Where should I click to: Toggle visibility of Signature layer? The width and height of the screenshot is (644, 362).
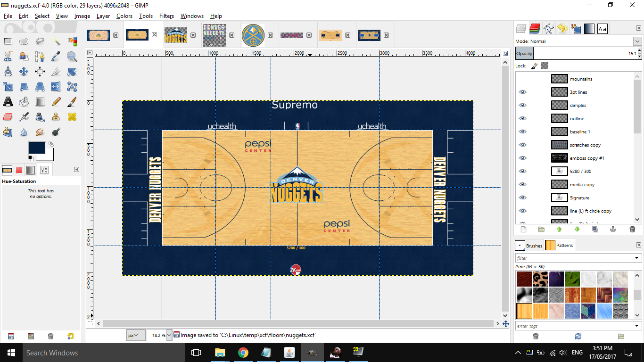(x=522, y=198)
